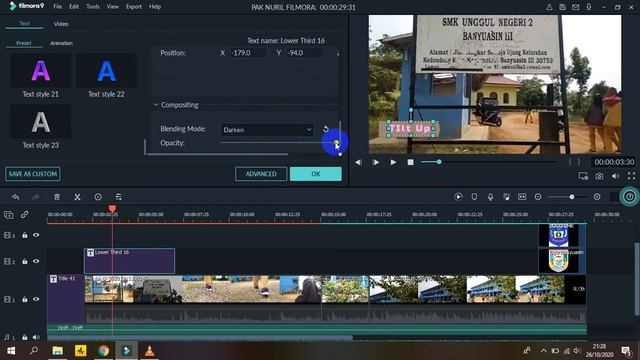Click the save project icon in title bar
Screen dimensions: 640x360
[x=562, y=7]
